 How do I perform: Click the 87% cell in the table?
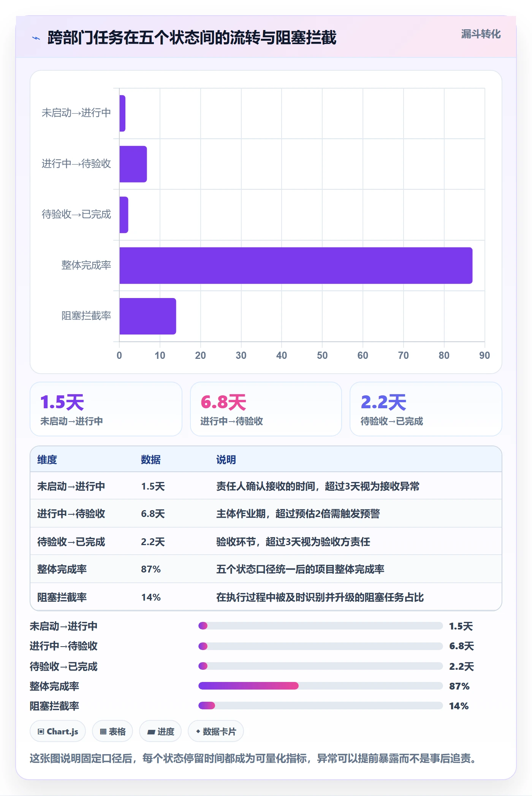pyautogui.click(x=151, y=569)
